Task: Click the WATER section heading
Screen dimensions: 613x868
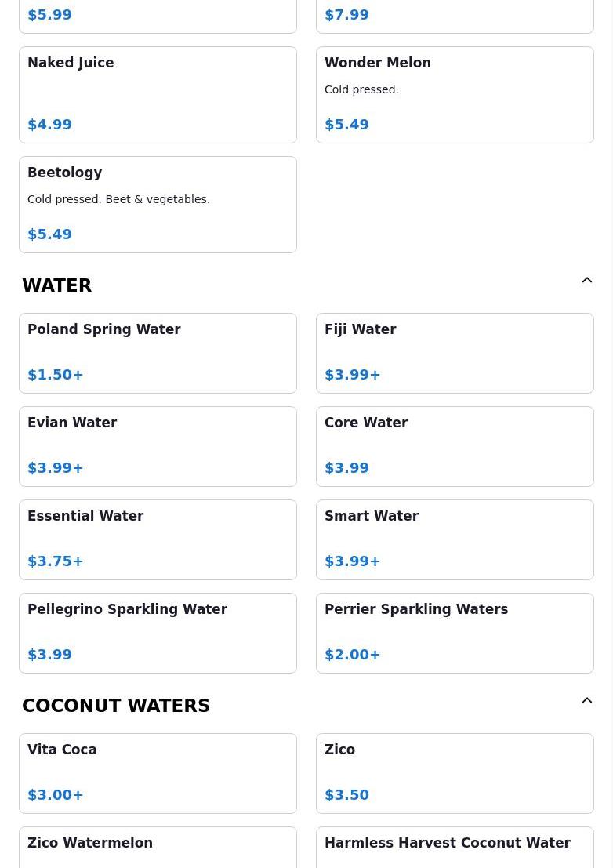Action: pos(57,285)
